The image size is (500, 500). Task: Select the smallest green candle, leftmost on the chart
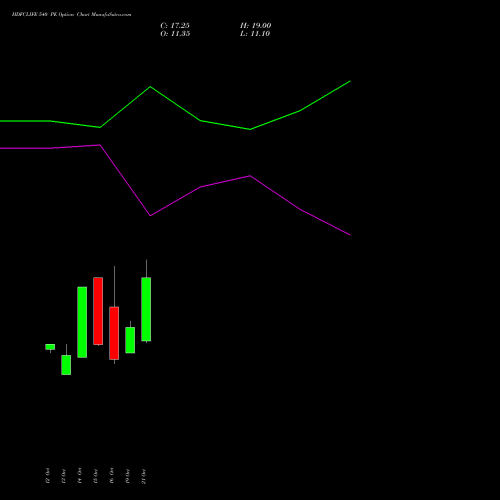50,347
